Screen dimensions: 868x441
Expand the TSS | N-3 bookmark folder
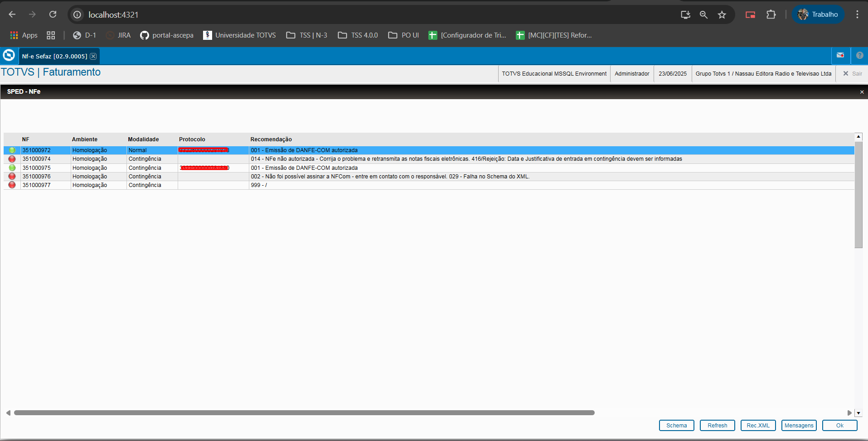point(306,35)
